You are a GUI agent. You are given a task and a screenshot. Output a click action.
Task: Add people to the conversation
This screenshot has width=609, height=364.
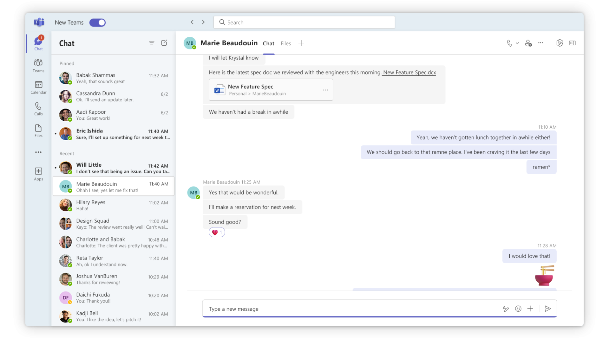[528, 43]
